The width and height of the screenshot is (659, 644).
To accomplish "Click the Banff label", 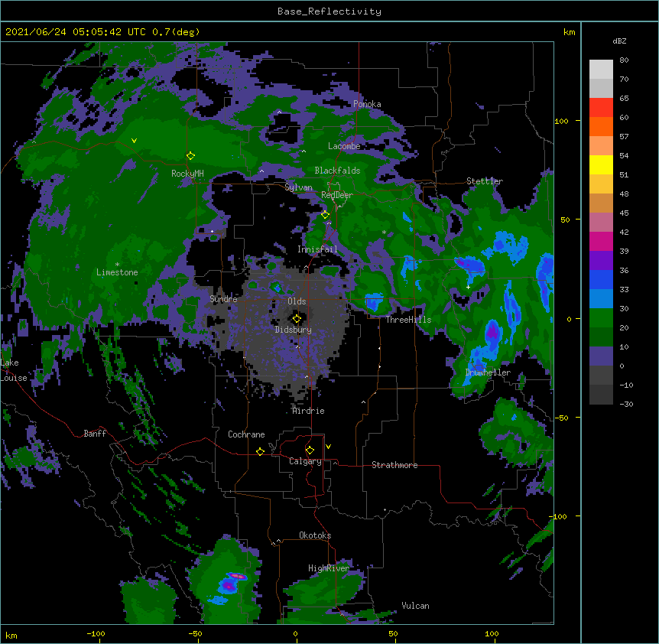I will (95, 434).
